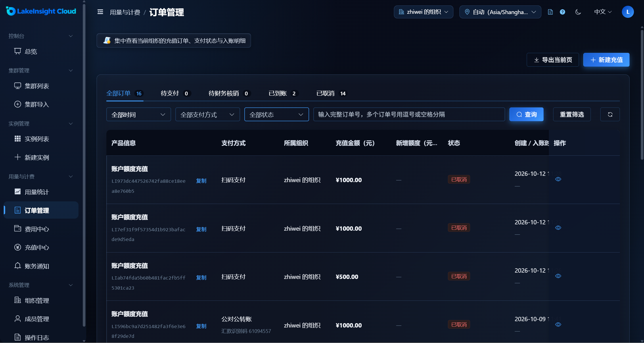
Task: Select 新建实例 in sidebar
Action: (x=41, y=157)
